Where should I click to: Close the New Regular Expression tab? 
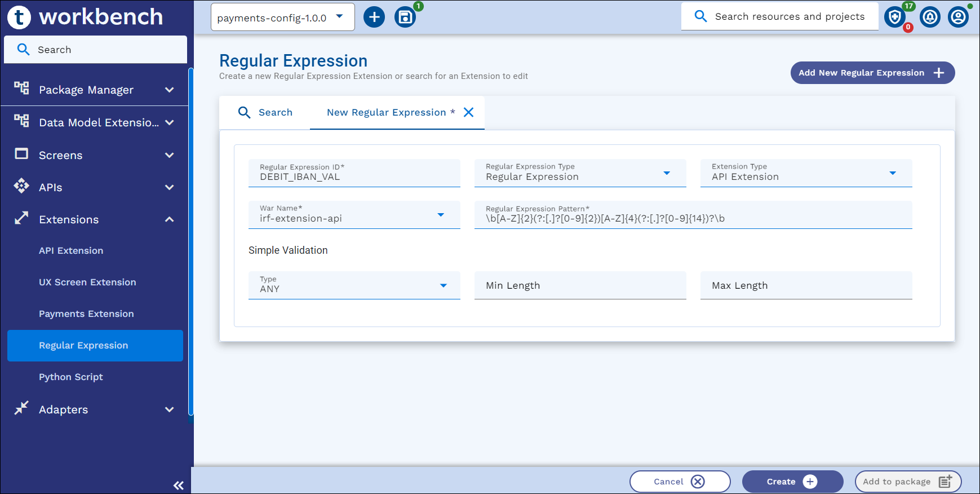pos(468,112)
